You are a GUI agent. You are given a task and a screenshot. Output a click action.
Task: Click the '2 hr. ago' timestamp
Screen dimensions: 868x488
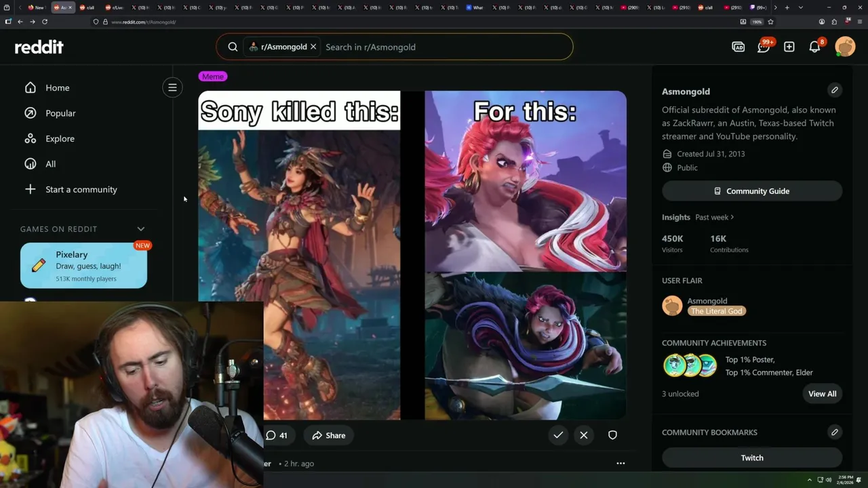coord(298,464)
